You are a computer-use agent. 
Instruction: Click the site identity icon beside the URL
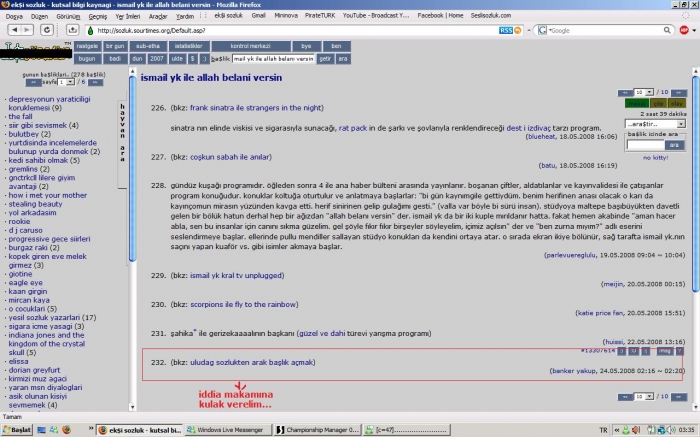pos(90,30)
